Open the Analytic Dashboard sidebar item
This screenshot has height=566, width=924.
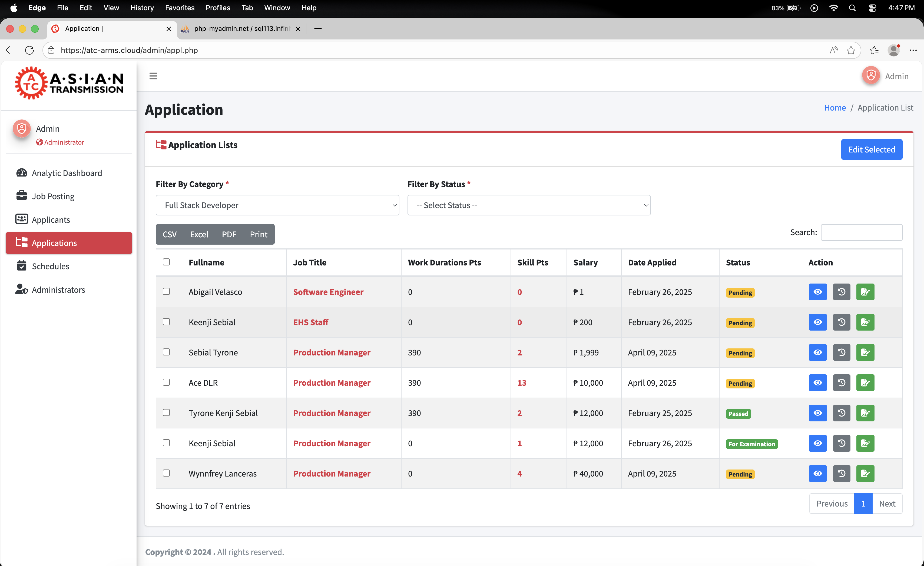[x=67, y=173]
